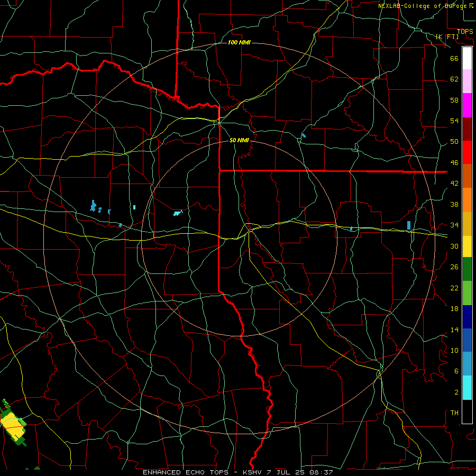Click the "50 NMI" range ring label

(239, 140)
